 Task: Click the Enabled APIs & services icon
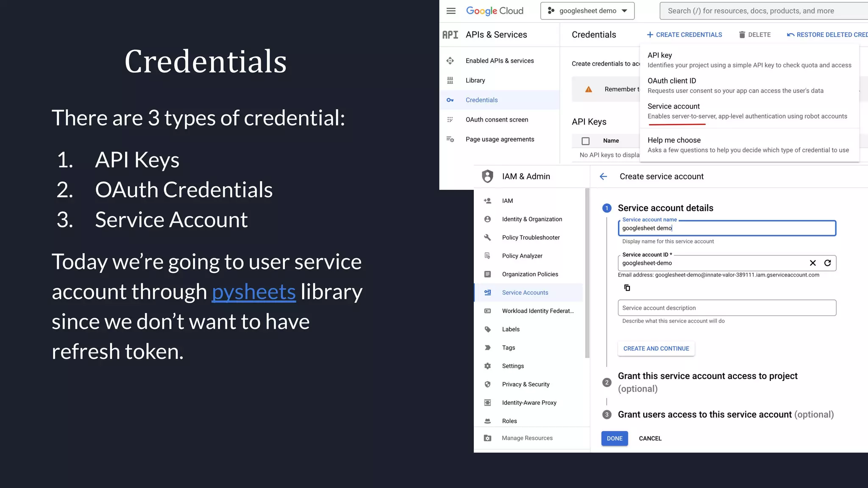(x=450, y=61)
